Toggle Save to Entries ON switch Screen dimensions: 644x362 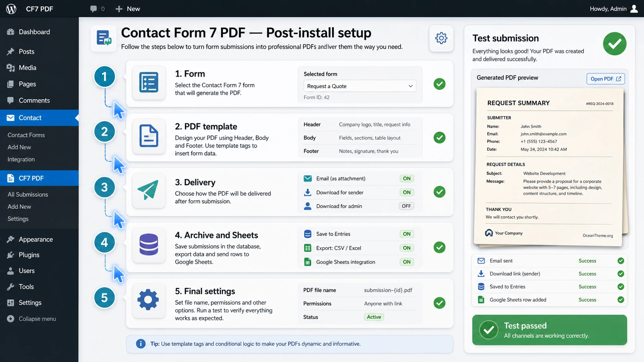click(x=407, y=234)
